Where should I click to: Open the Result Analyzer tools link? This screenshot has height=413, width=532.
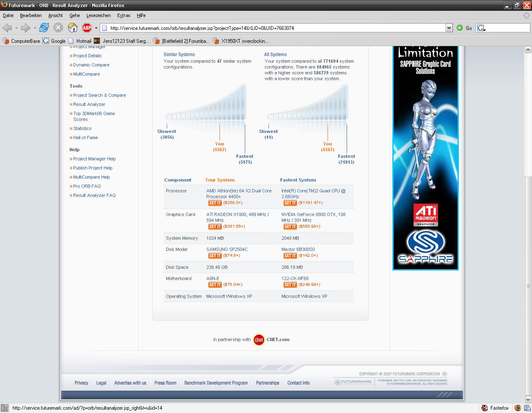[x=89, y=104]
